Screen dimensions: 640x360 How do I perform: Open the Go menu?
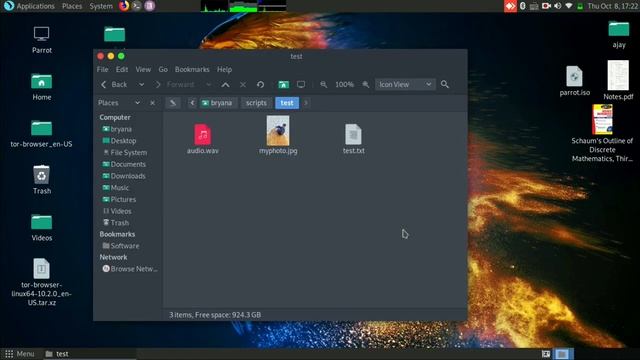163,69
